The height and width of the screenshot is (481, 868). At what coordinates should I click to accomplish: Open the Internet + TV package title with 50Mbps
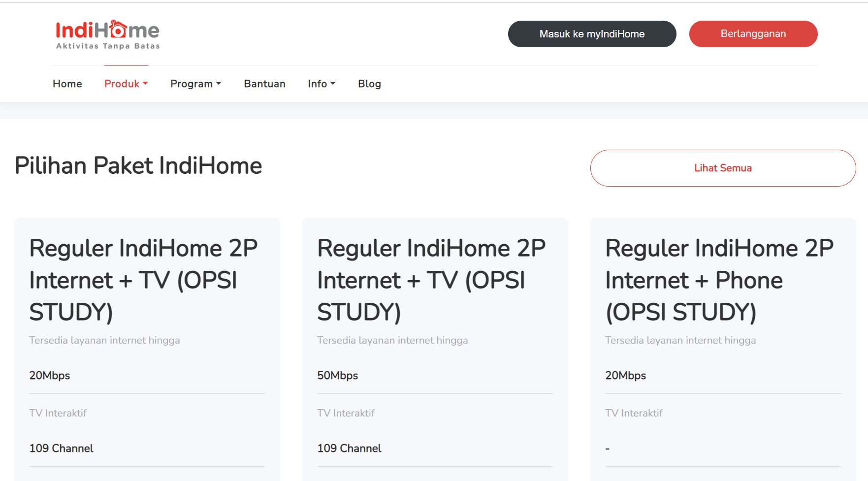[431, 280]
